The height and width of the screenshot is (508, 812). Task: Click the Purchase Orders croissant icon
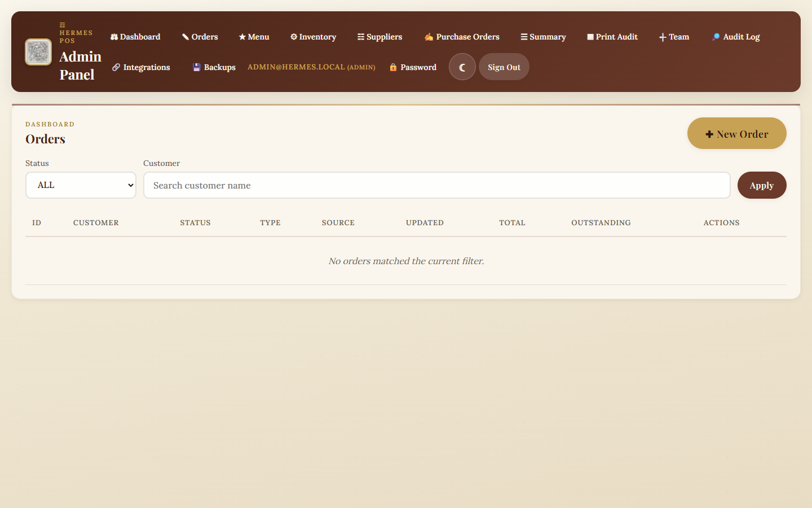click(429, 36)
